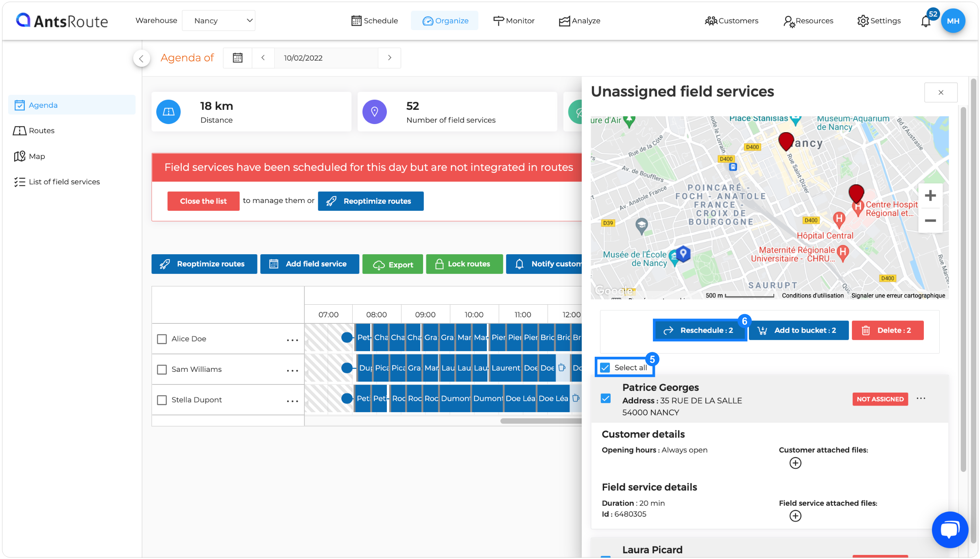Open the Nancy warehouse dropdown
This screenshot has height=559, width=980.
(218, 21)
